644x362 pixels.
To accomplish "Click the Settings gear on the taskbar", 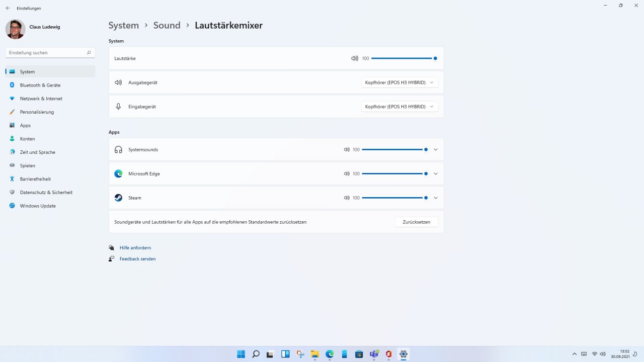I will pos(403,354).
